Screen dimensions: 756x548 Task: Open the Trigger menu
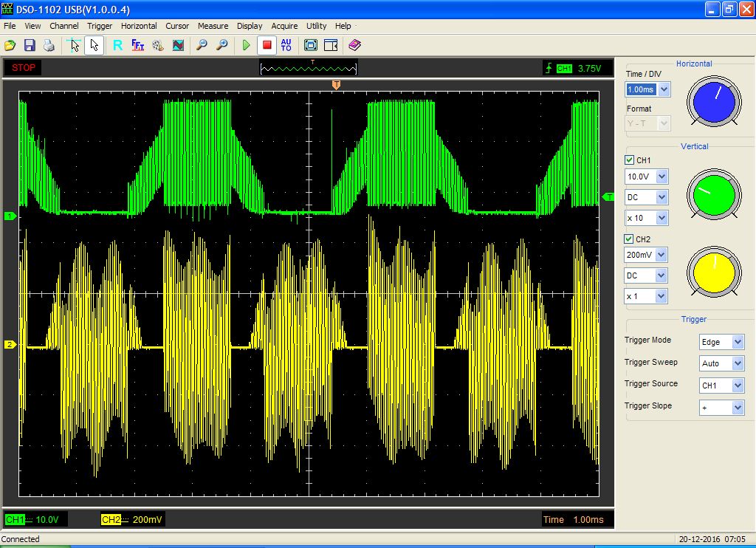tap(100, 26)
